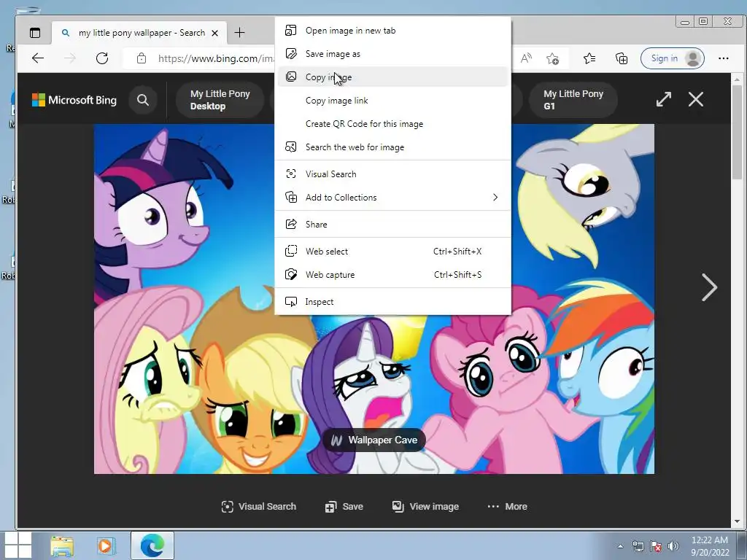Open the Bing search magnifier
Viewport: 747px width, 560px height.
142,100
